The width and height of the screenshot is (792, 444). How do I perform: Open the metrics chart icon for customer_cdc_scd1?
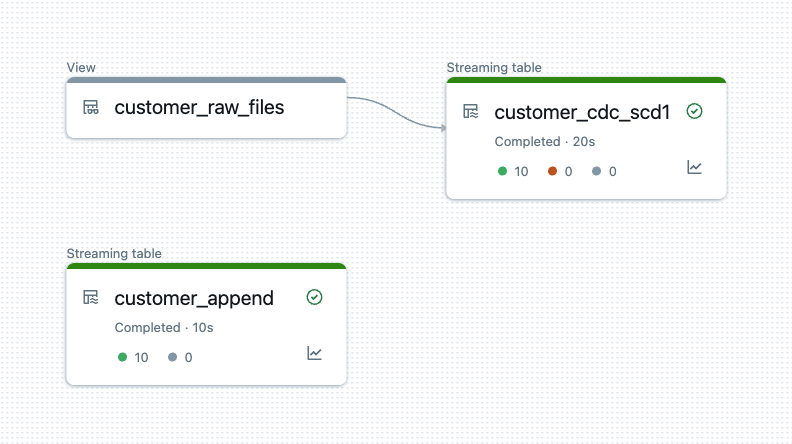(x=695, y=168)
